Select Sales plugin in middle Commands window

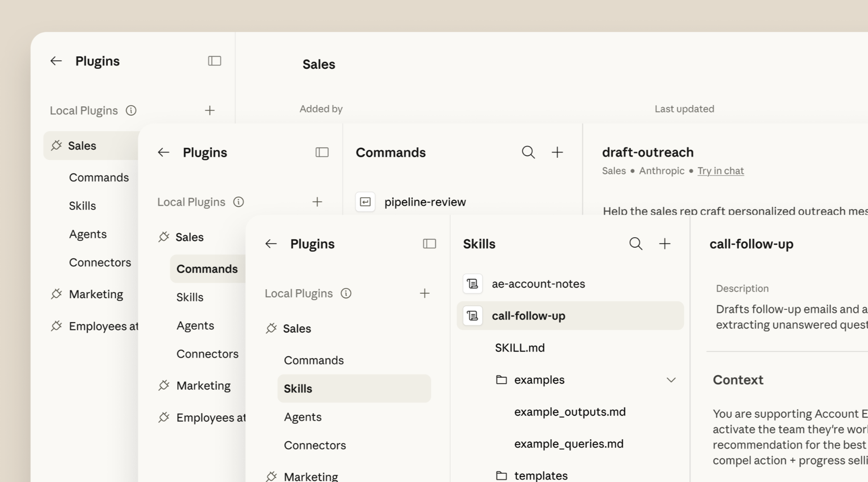coord(190,237)
